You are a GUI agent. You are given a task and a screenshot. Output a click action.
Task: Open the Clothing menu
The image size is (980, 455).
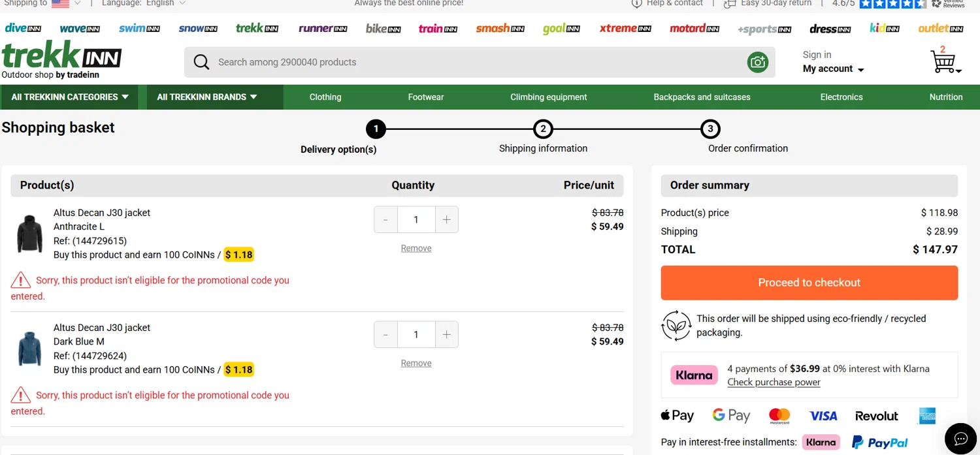pos(325,97)
